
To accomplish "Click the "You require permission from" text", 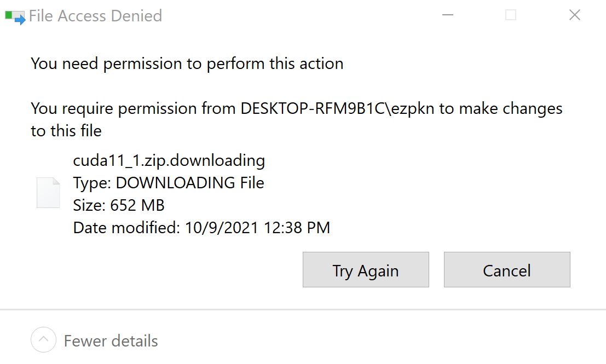I will 133,108.
